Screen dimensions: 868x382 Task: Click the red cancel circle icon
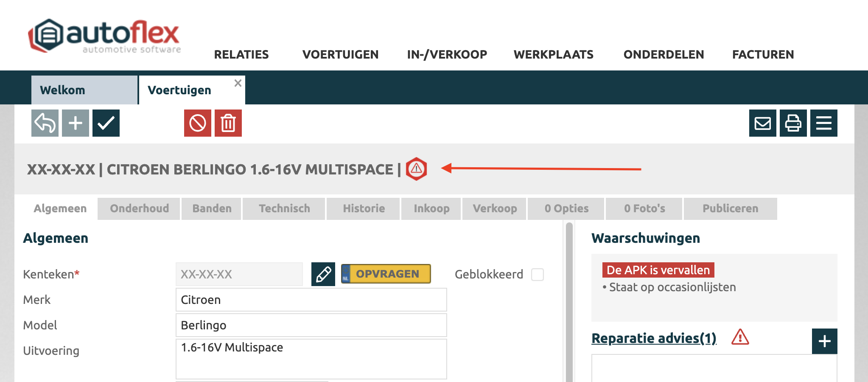(x=198, y=123)
